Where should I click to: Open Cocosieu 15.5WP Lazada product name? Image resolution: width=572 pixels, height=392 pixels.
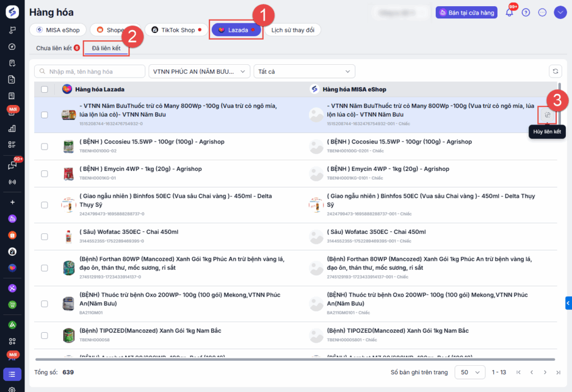pyautogui.click(x=152, y=141)
